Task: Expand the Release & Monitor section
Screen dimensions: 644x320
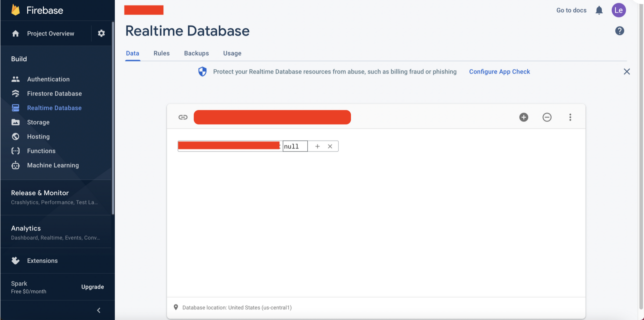Action: pyautogui.click(x=56, y=197)
